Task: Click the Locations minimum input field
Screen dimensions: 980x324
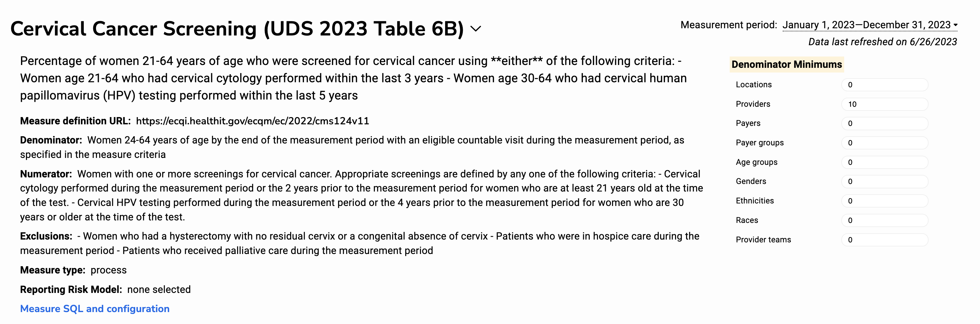Action: coord(884,85)
